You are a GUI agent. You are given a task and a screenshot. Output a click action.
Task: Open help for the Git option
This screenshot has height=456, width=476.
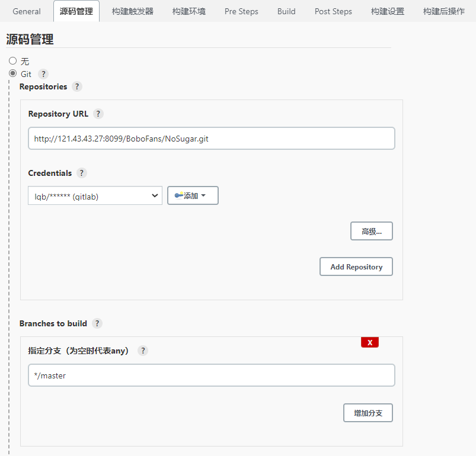[x=43, y=74]
